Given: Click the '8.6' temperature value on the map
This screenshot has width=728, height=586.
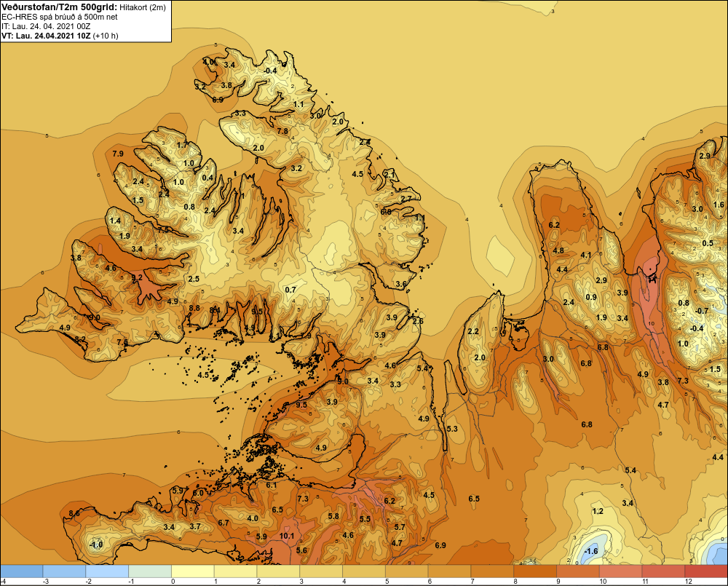Looking at the screenshot, I should pyautogui.click(x=74, y=513).
